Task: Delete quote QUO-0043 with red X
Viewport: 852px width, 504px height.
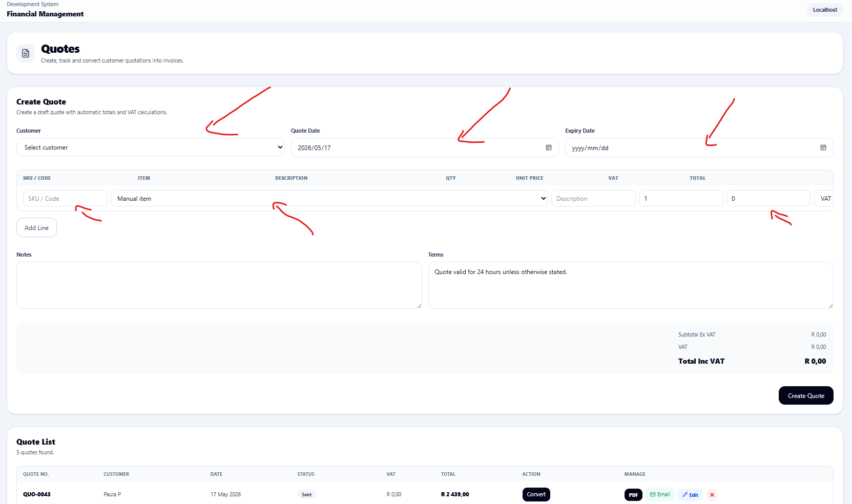Action: point(712,495)
